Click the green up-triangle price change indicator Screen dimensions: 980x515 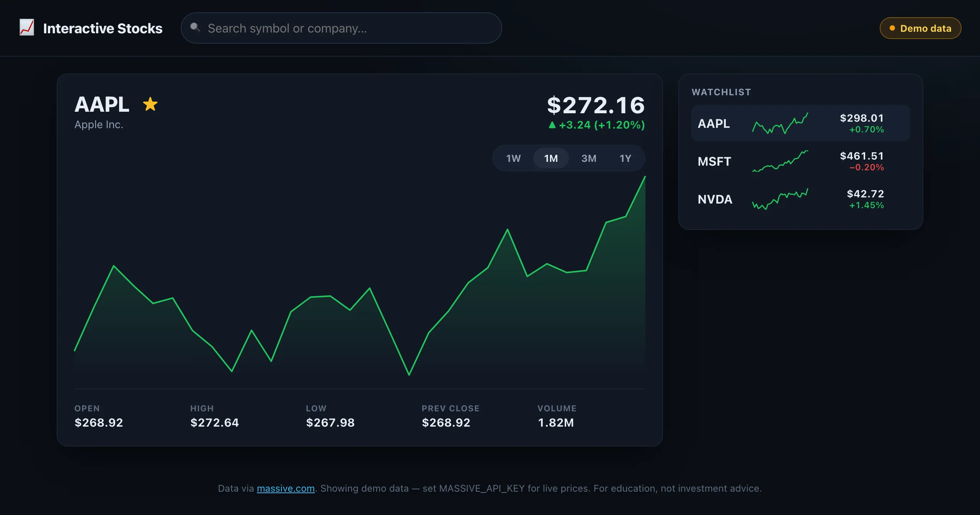552,125
